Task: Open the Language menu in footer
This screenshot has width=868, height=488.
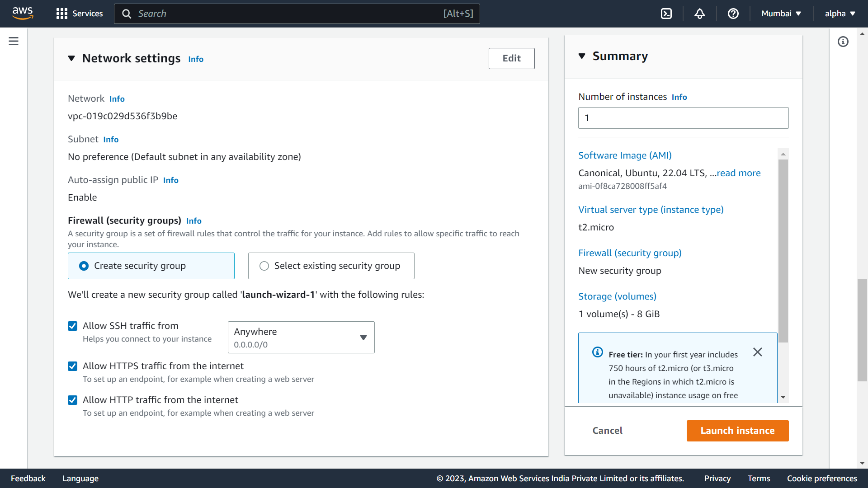Action: (x=80, y=479)
